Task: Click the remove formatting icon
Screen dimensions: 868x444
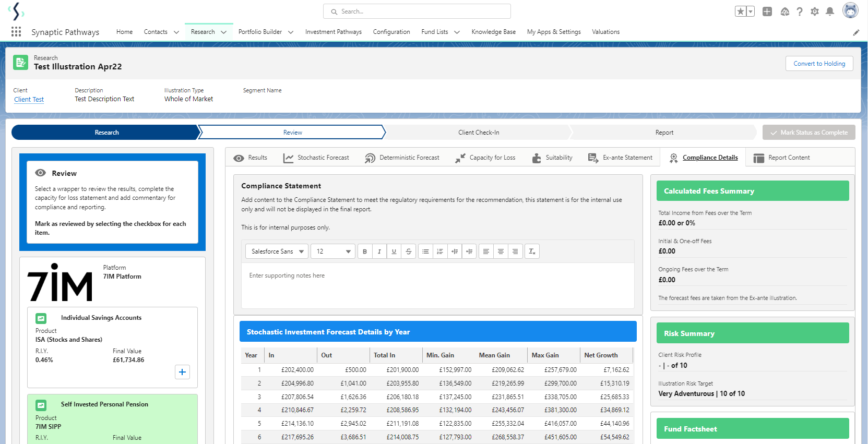Action: (x=531, y=251)
